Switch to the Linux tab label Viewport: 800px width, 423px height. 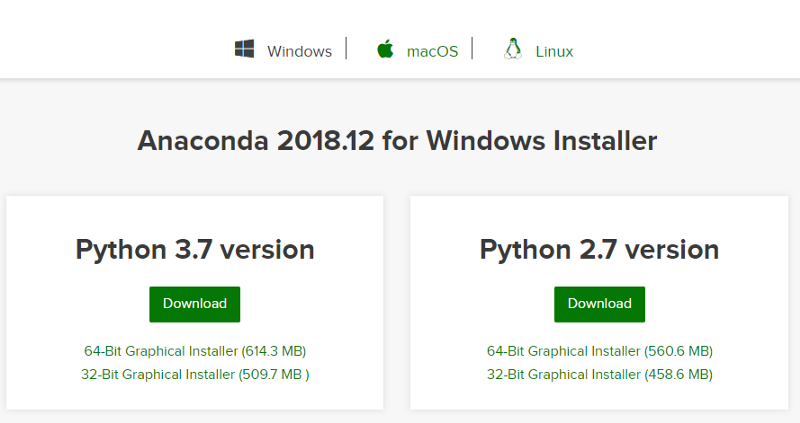pyautogui.click(x=554, y=51)
